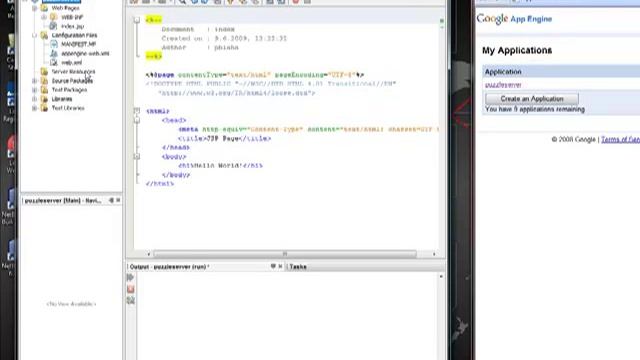Click the appengine-web.xml file icon
This screenshot has width=640, height=360.
pyautogui.click(x=54, y=53)
